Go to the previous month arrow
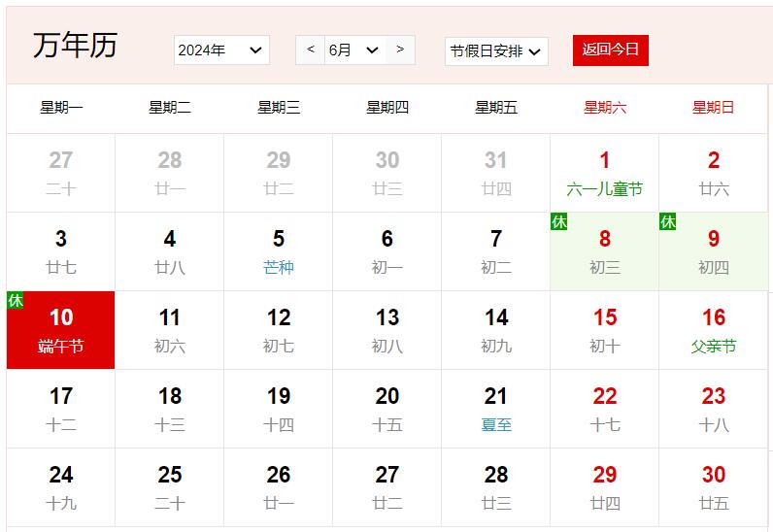The image size is (773, 532). [x=310, y=50]
